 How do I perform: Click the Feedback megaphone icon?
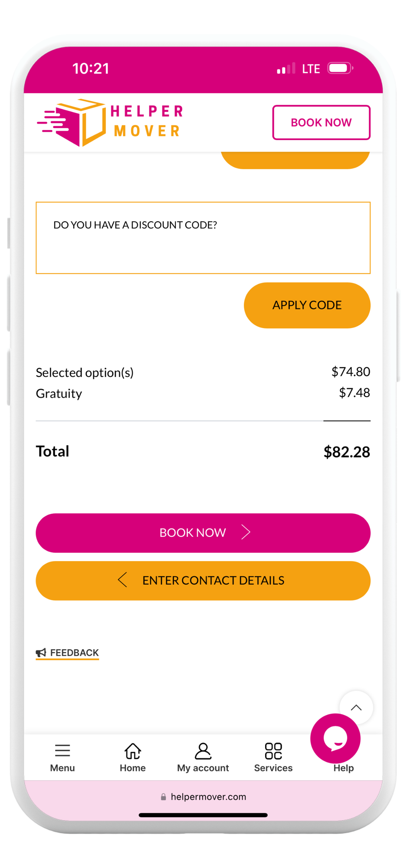41,652
